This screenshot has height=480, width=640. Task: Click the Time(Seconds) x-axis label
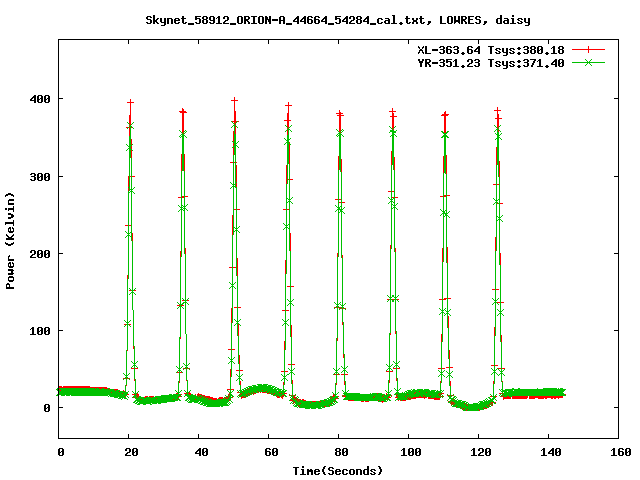pos(338,471)
